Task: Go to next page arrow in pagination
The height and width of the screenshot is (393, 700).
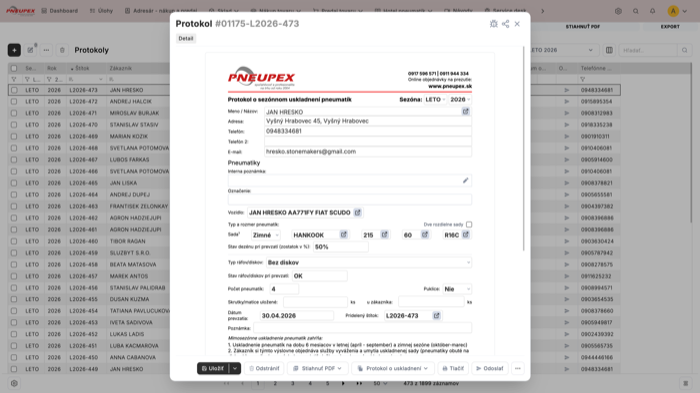Action: pyautogui.click(x=343, y=383)
